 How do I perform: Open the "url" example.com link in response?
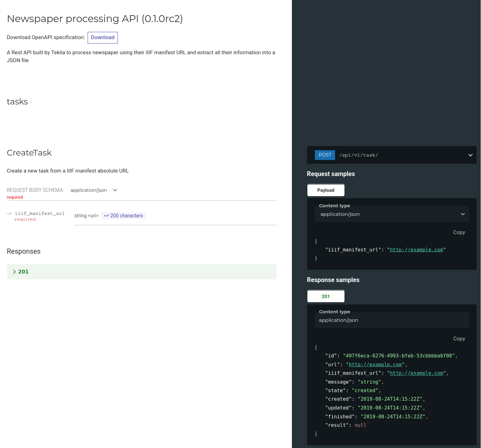(375, 365)
